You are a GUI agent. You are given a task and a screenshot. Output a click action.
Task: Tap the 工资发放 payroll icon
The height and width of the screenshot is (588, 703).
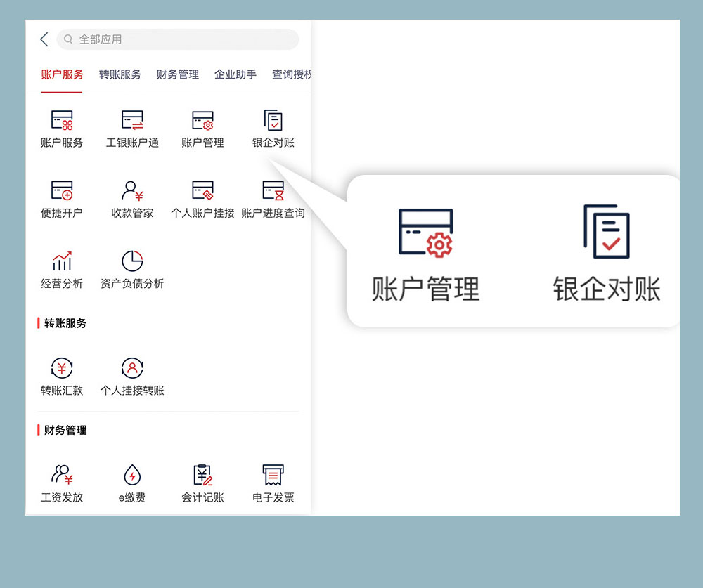(x=62, y=475)
